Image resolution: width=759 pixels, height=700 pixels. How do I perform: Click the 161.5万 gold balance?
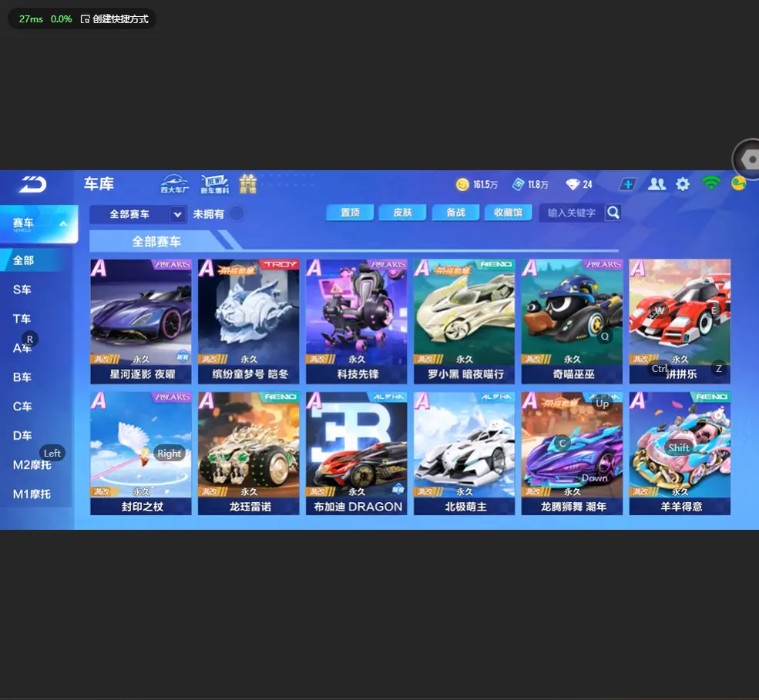coord(485,185)
